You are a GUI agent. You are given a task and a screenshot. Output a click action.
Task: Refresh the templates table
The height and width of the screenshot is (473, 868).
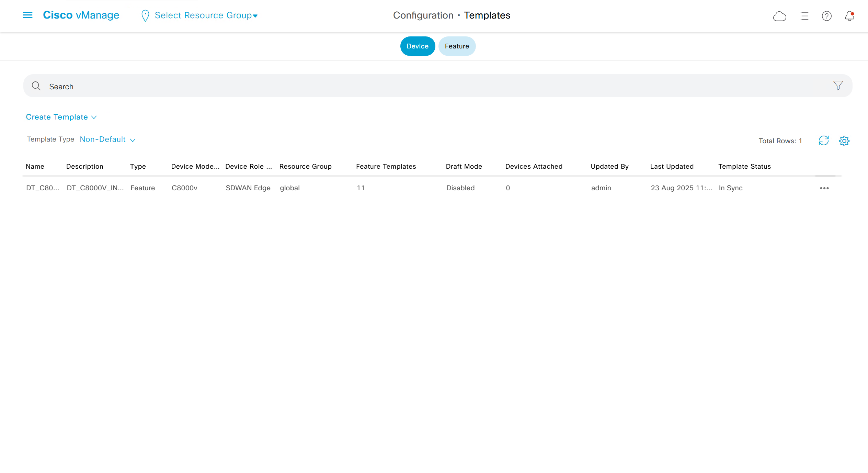(x=823, y=140)
